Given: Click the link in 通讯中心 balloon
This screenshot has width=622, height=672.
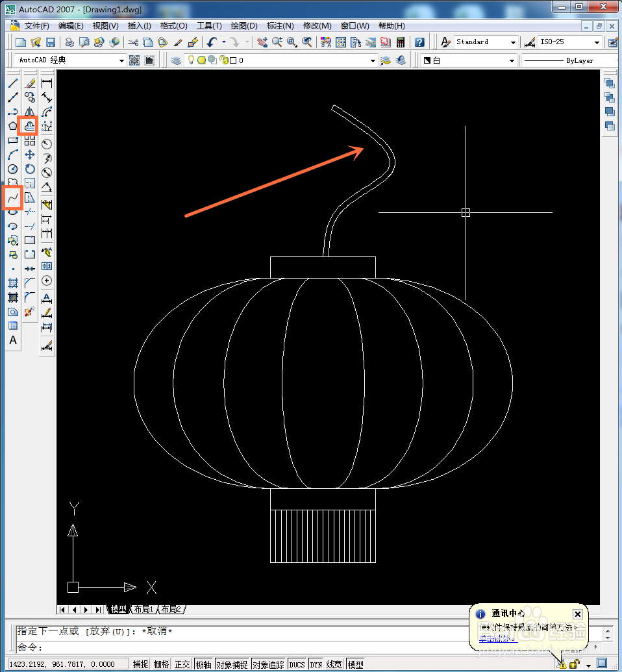Looking at the screenshot, I should coord(498,639).
